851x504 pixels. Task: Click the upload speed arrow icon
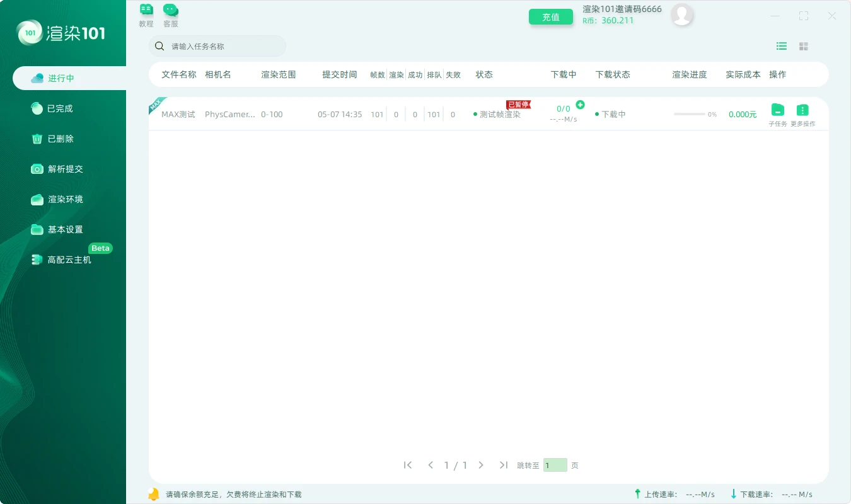(x=637, y=494)
